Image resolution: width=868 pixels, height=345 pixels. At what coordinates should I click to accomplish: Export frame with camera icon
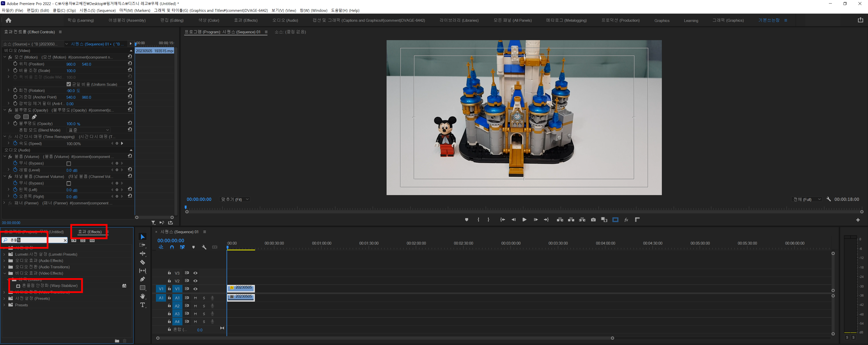point(593,220)
